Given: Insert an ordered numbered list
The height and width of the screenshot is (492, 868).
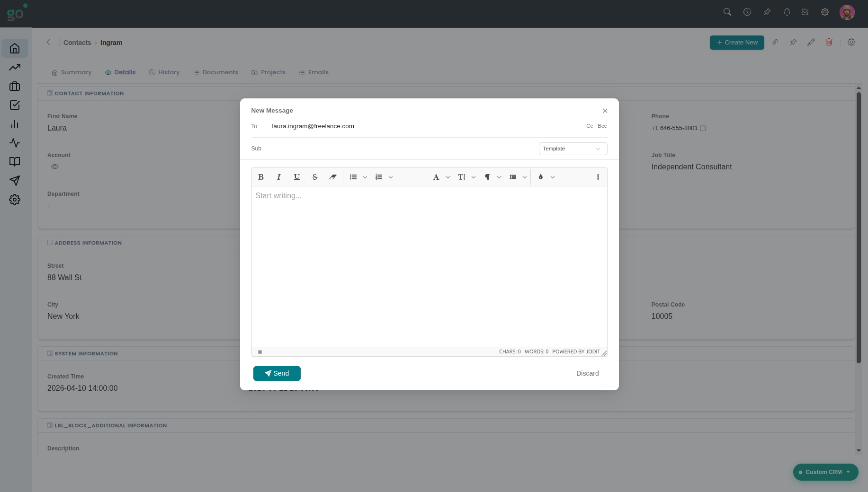Looking at the screenshot, I should click(x=379, y=177).
